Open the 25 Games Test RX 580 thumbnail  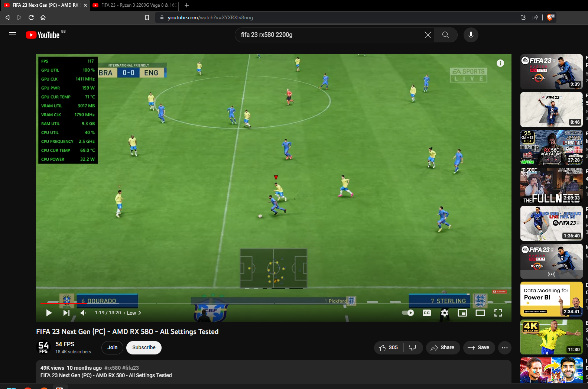pos(551,148)
